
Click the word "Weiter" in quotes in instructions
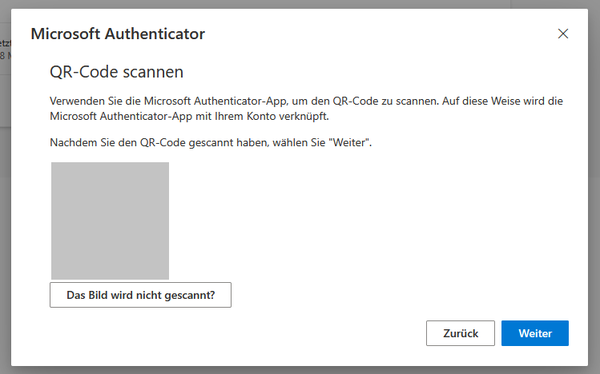tap(349, 142)
